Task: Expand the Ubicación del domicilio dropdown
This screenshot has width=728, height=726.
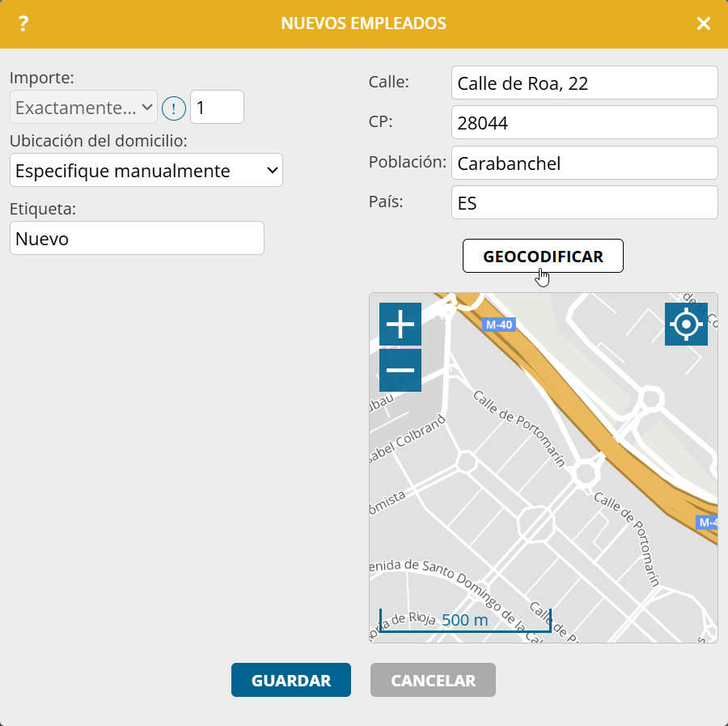Action: pyautogui.click(x=146, y=170)
